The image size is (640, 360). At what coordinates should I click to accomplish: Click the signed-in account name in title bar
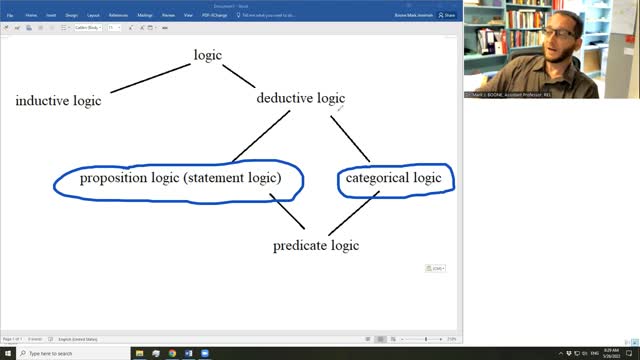(413, 16)
